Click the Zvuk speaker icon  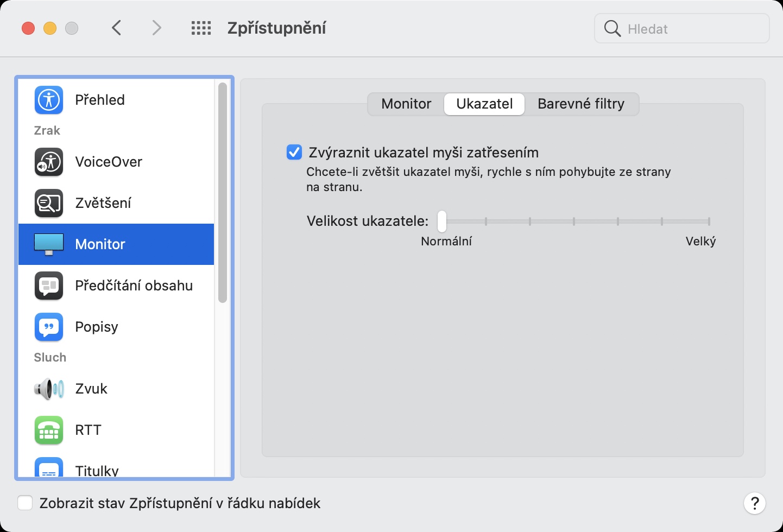49,389
